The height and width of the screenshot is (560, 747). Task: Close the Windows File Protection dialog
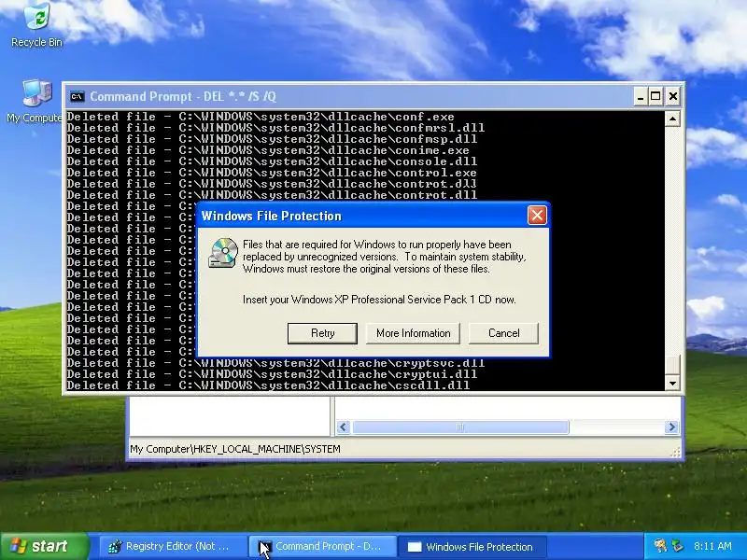click(x=537, y=216)
